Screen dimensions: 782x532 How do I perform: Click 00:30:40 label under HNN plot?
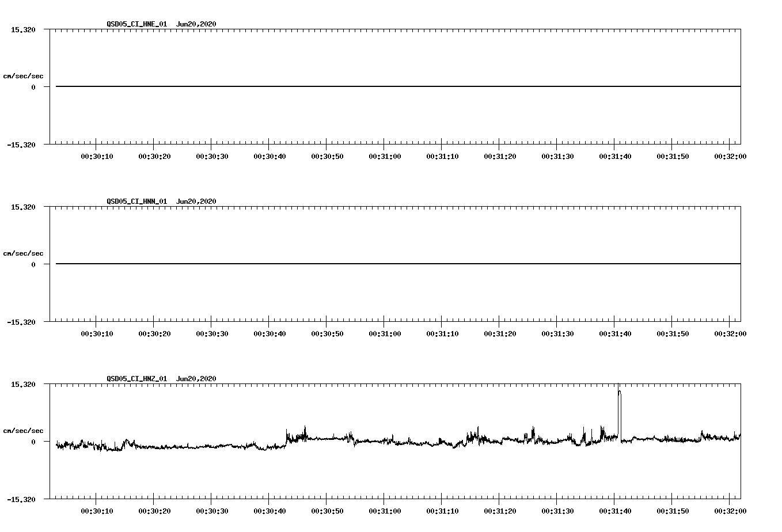269,334
